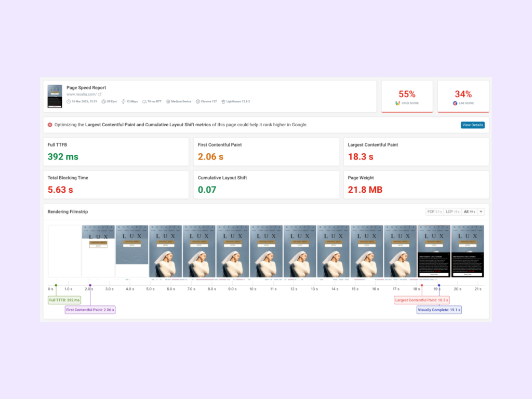Open the 55% CrUX Score card
The image size is (532, 399).
(407, 96)
